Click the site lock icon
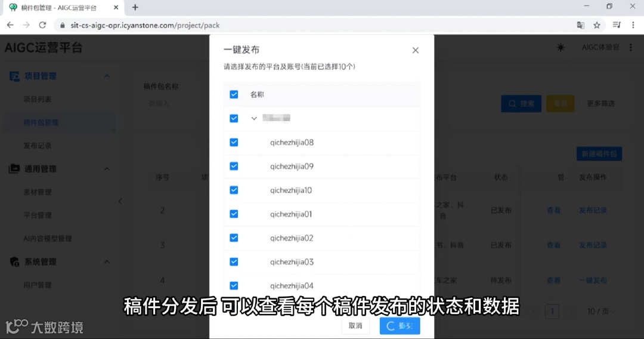This screenshot has height=339, width=644. pos(63,26)
